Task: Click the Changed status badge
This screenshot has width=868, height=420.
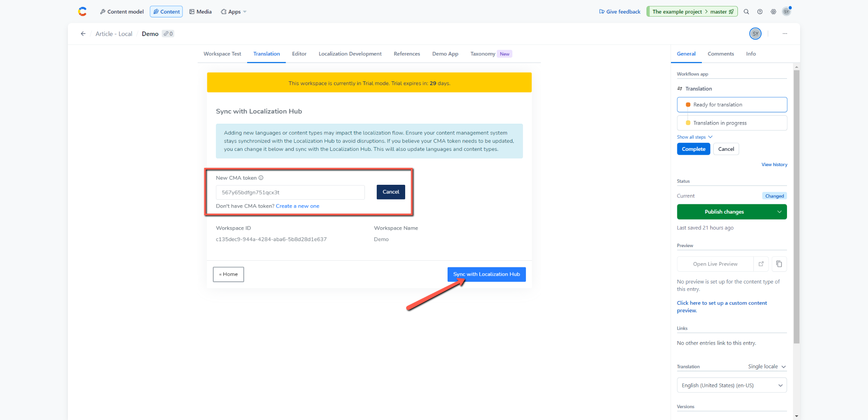Action: pos(774,196)
